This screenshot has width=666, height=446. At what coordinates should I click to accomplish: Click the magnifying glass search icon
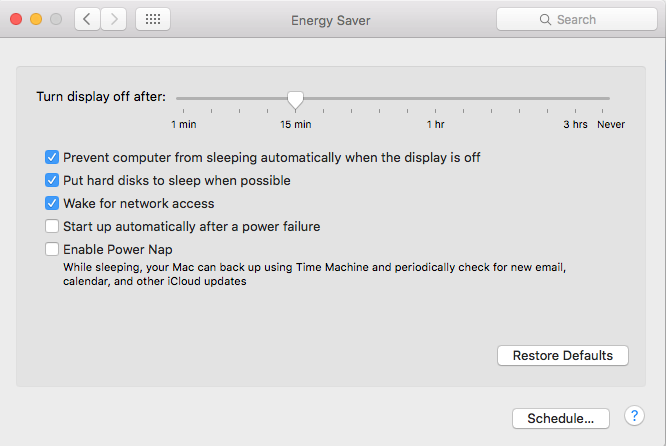(x=545, y=20)
